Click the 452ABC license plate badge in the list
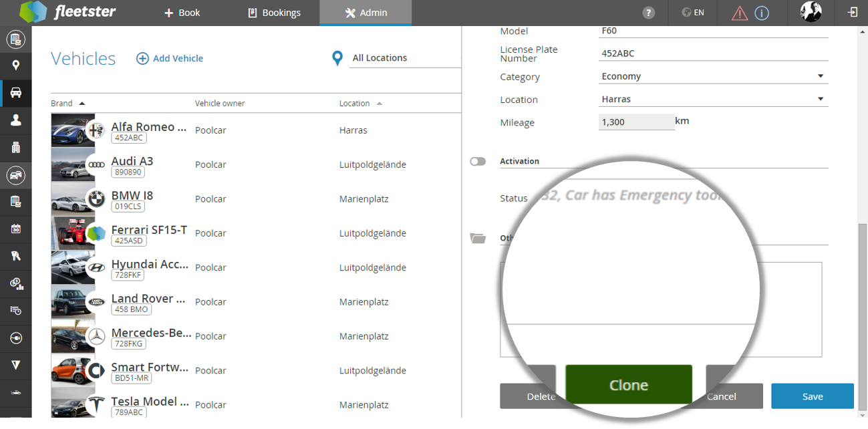This screenshot has height=429, width=868. [x=129, y=138]
